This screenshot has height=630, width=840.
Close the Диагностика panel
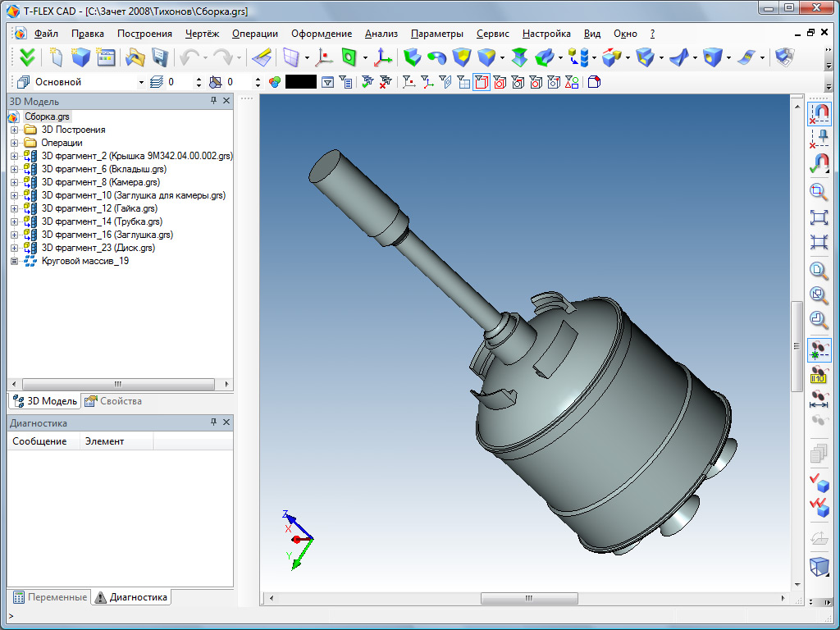(226, 422)
